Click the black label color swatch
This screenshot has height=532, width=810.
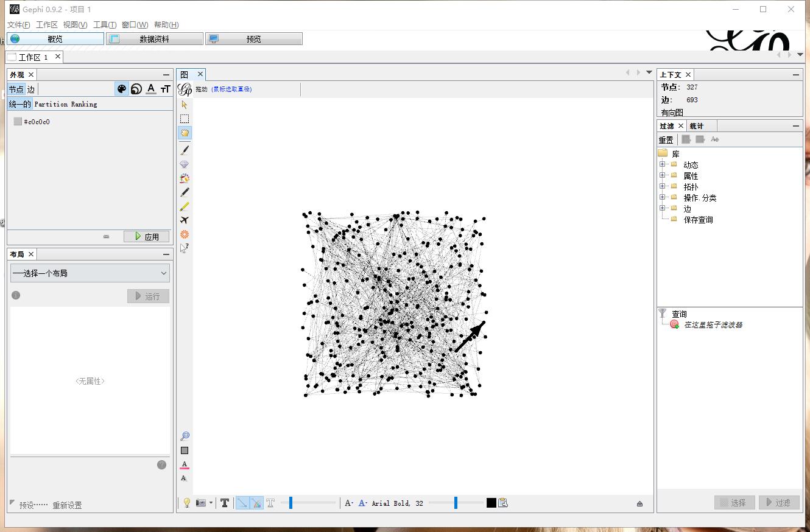(x=491, y=503)
